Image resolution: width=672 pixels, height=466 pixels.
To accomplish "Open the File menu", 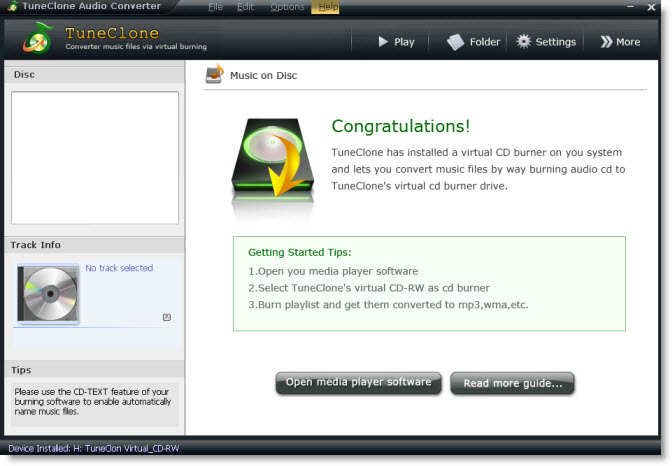I will 215,7.
